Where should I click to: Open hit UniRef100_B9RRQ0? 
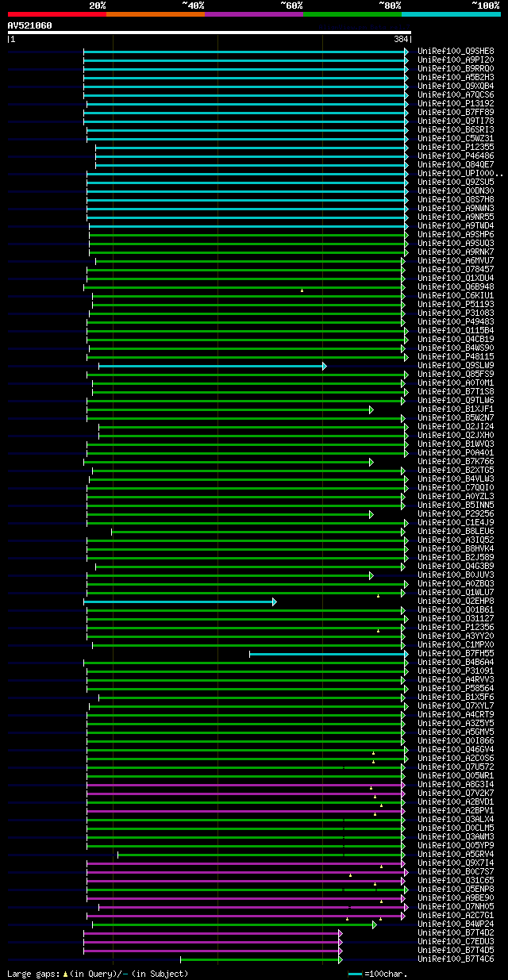pyautogui.click(x=456, y=69)
